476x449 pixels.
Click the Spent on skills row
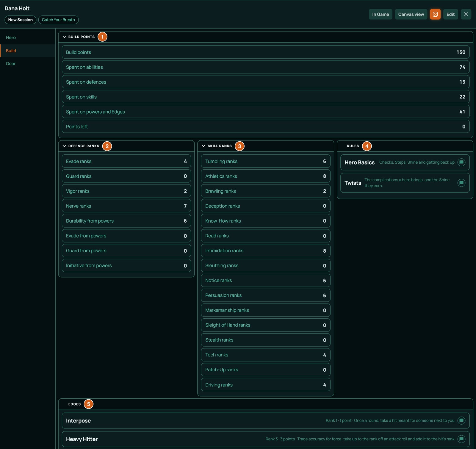(x=266, y=97)
